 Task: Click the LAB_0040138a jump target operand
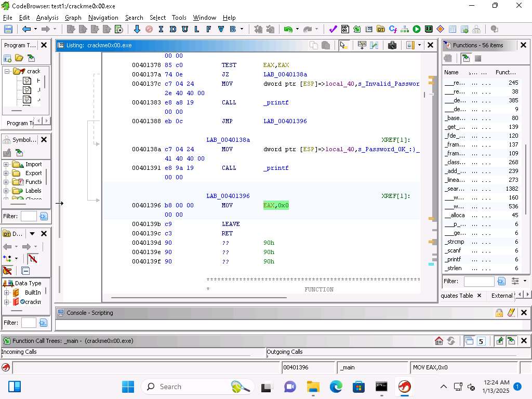(x=285, y=74)
